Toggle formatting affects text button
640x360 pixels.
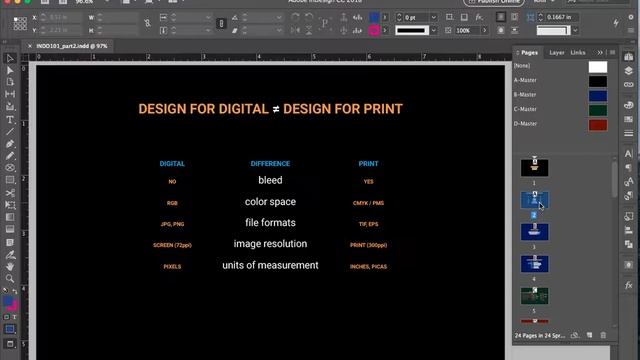click(x=14, y=317)
